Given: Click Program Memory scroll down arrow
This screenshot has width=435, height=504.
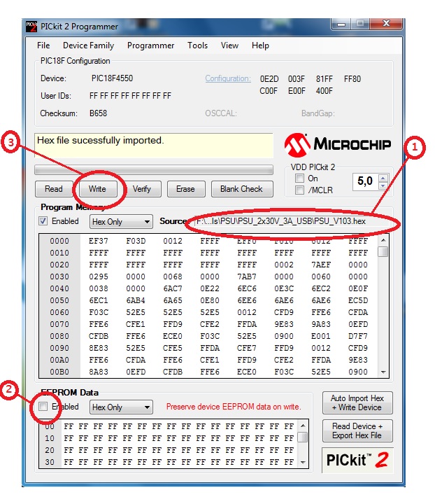Looking at the screenshot, I should point(383,372).
